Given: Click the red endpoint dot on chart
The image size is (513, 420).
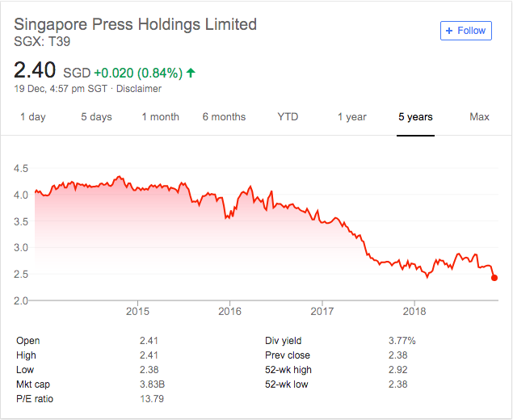Looking at the screenshot, I should (x=494, y=278).
